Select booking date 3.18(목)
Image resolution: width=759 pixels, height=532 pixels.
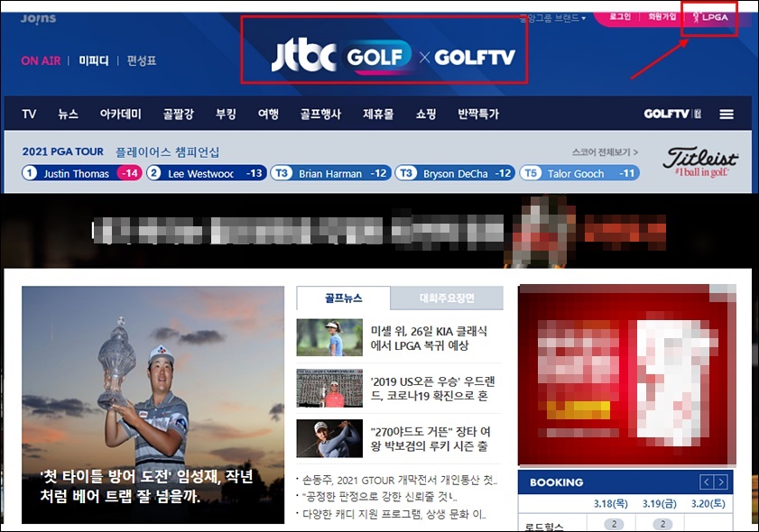coord(611,504)
